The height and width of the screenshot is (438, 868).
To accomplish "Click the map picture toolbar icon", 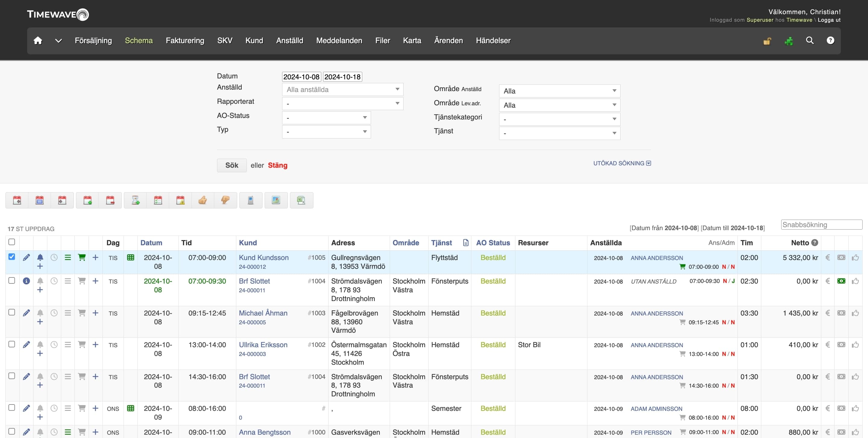I will coord(276,200).
